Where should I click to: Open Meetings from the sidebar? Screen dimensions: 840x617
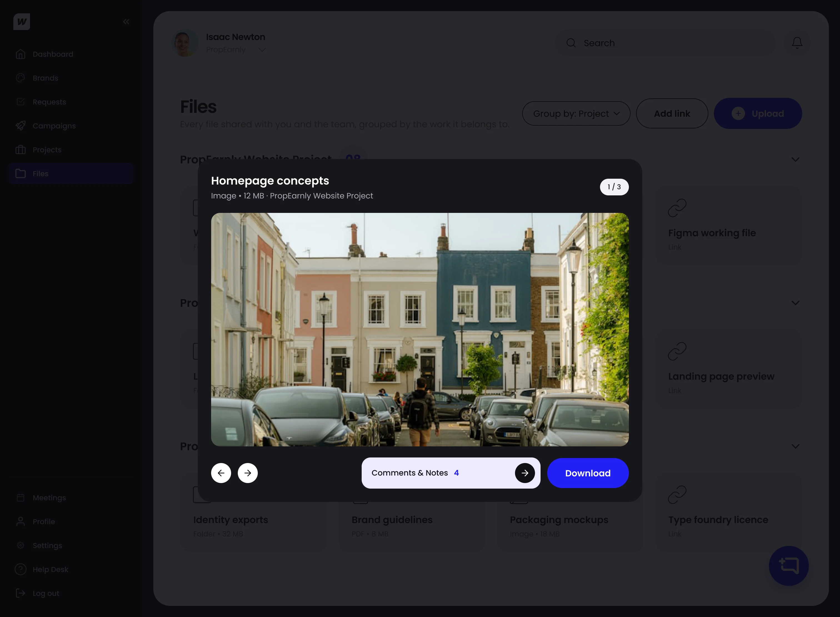[71, 498]
